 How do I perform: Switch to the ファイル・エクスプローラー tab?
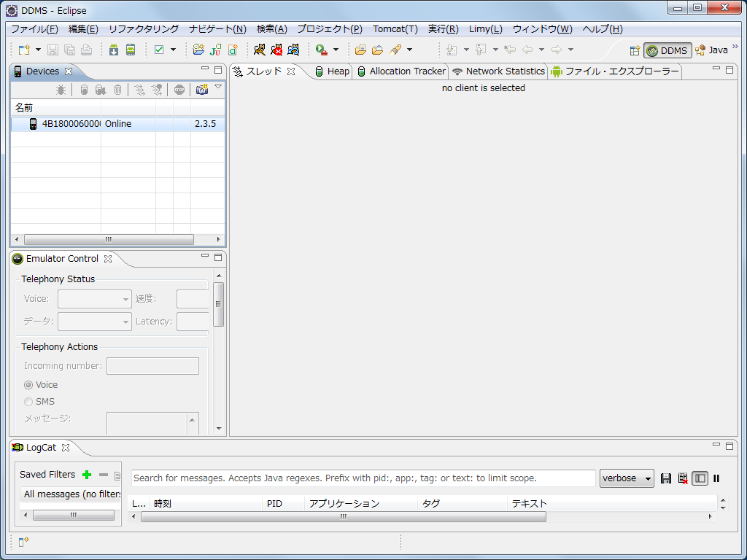(x=614, y=71)
